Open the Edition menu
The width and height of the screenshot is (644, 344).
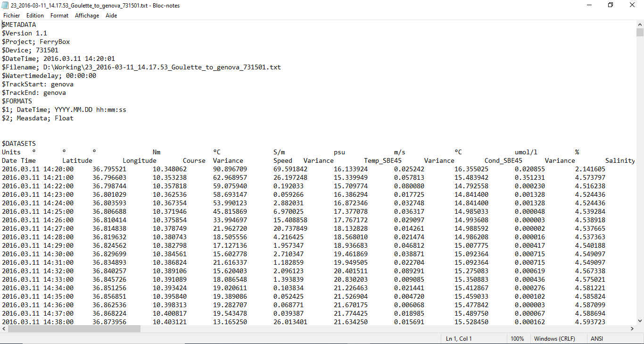(35, 16)
